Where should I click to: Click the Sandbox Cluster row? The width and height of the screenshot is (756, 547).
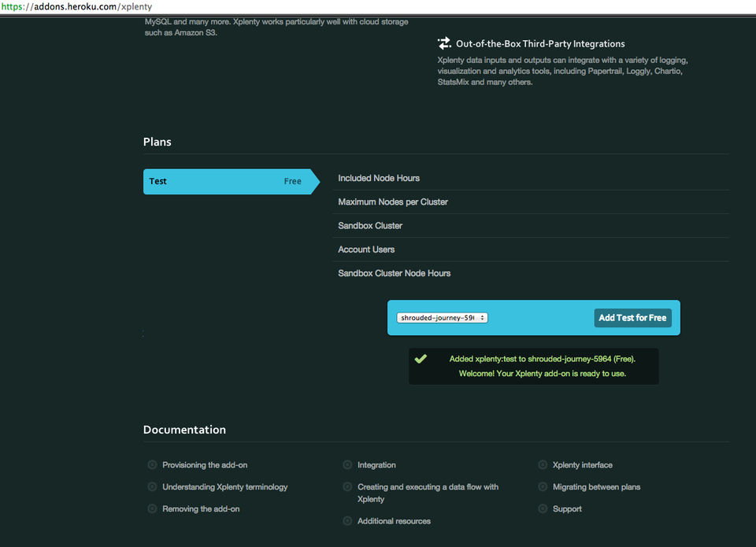coord(530,226)
